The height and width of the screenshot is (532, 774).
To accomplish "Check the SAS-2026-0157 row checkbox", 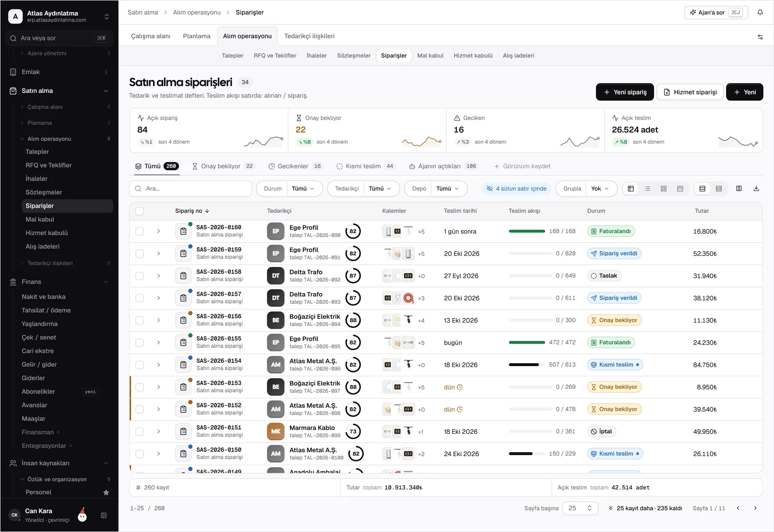I will [140, 298].
